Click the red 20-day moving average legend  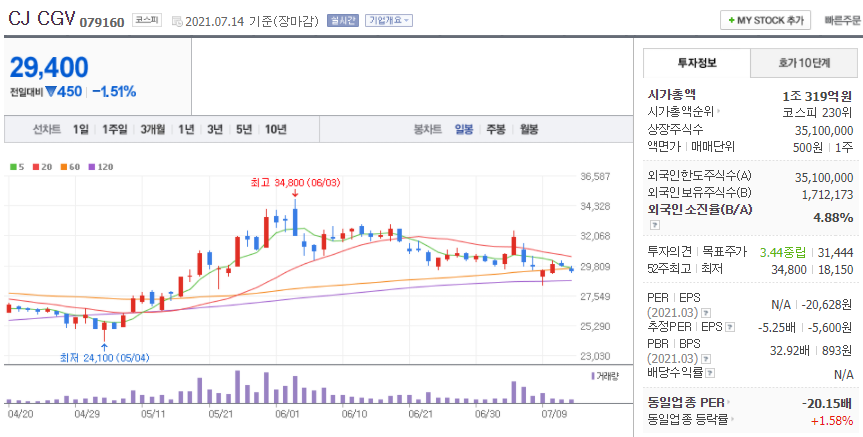(x=42, y=167)
